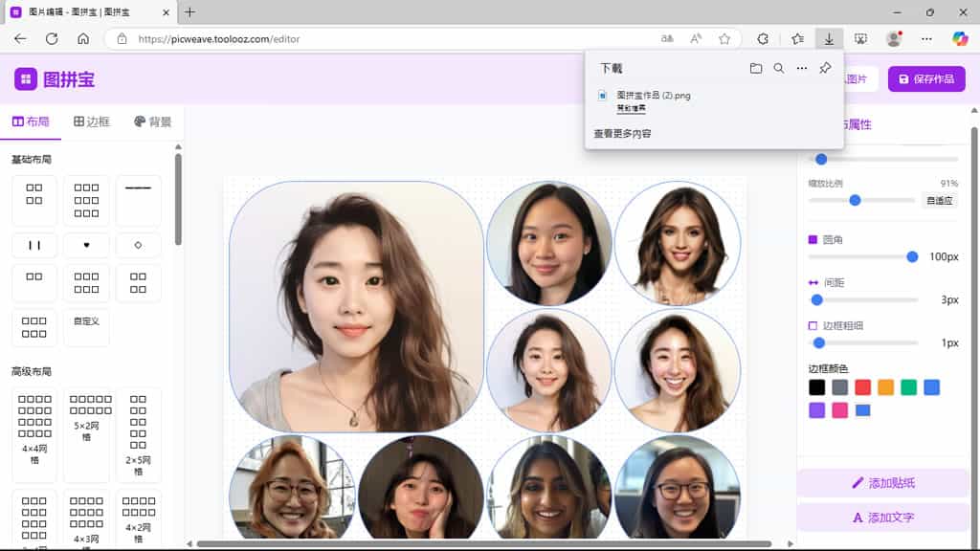The image size is (980, 551).
Task: Select the woman with orange hair and glasses photo
Action: coord(292,487)
